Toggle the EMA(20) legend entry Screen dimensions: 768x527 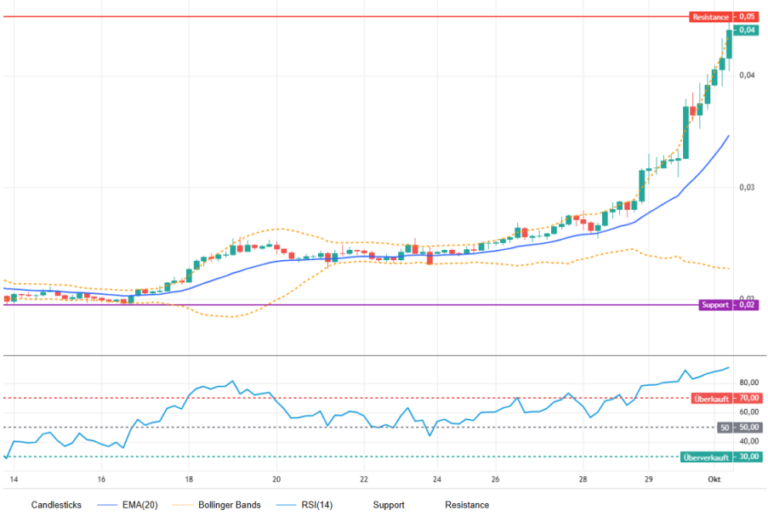pos(127,505)
